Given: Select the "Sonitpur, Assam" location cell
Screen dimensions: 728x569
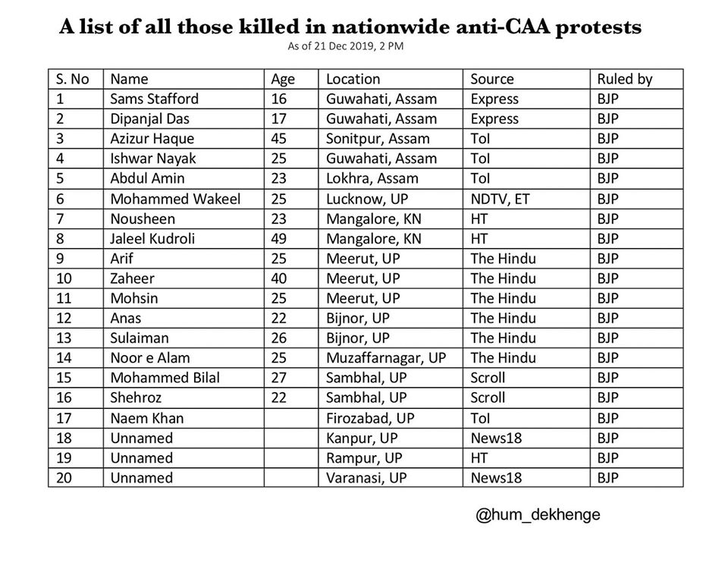Looking at the screenshot, I should pyautogui.click(x=378, y=139).
